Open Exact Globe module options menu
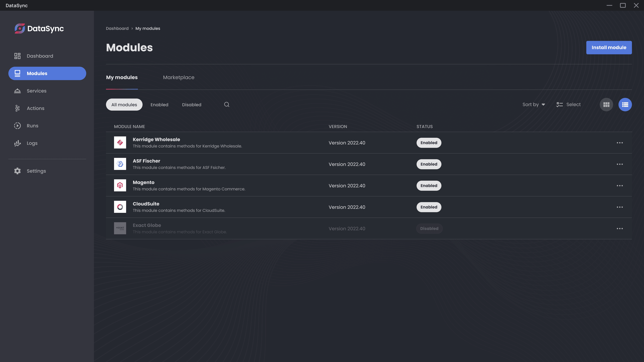The width and height of the screenshot is (644, 362). 620,229
